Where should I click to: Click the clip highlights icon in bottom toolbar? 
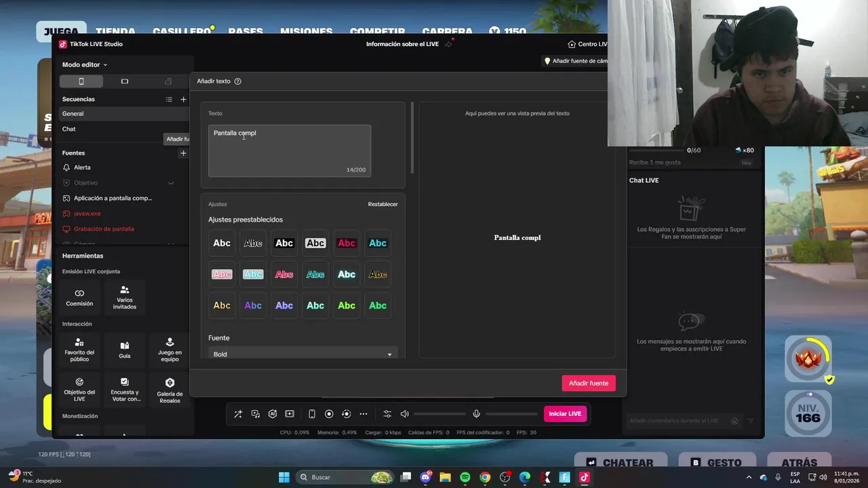pyautogui.click(x=290, y=414)
